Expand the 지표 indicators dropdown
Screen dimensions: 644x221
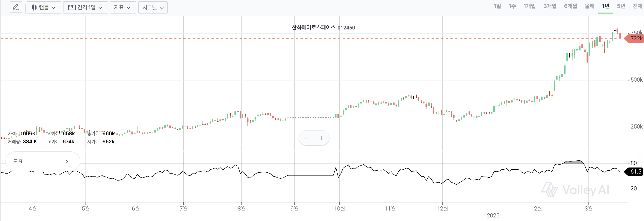(x=123, y=8)
